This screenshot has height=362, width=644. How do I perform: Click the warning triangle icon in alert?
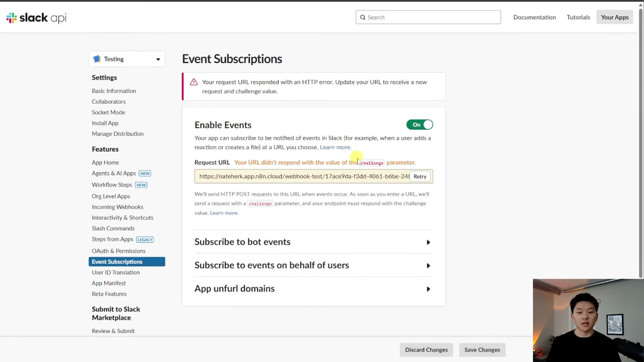click(x=194, y=82)
